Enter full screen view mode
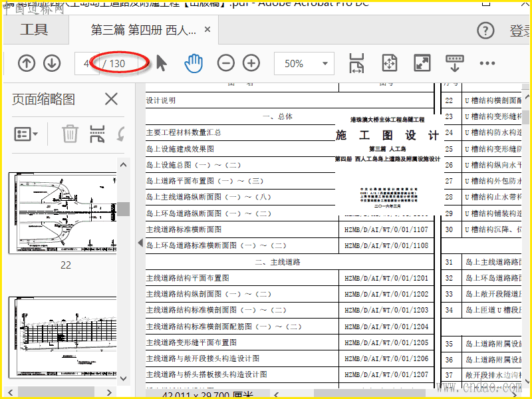The height and width of the screenshot is (399, 532). [x=422, y=63]
